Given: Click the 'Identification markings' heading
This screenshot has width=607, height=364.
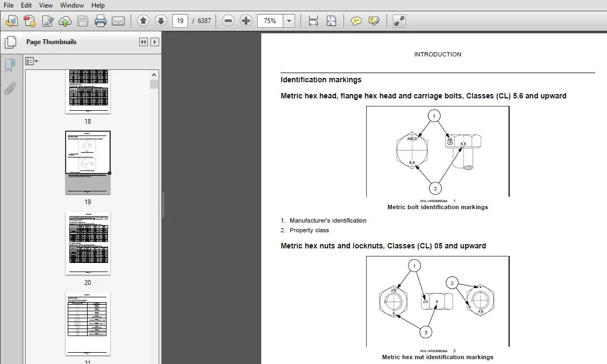Looking at the screenshot, I should [321, 80].
